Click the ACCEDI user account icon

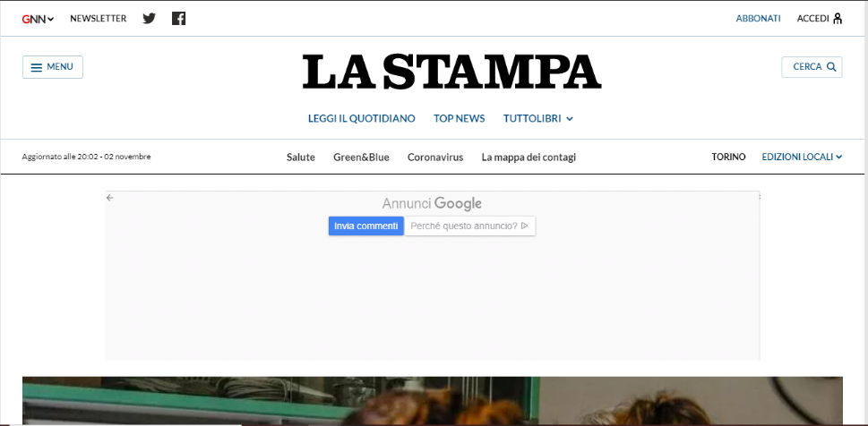[x=838, y=18]
